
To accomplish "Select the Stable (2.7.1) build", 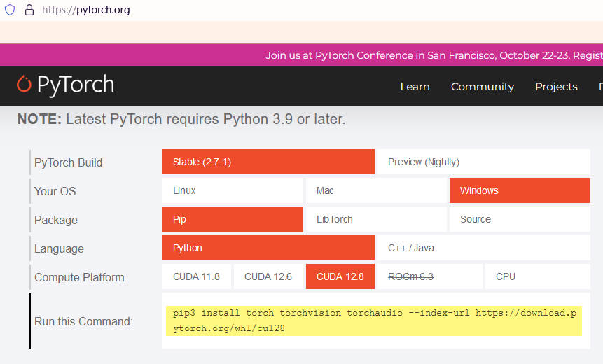I will 268,162.
